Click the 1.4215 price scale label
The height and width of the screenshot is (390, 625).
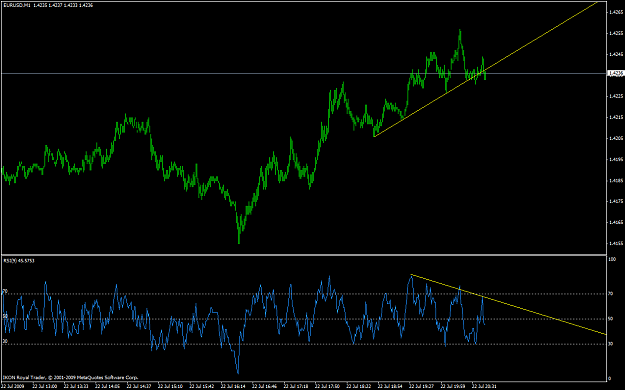click(616, 117)
